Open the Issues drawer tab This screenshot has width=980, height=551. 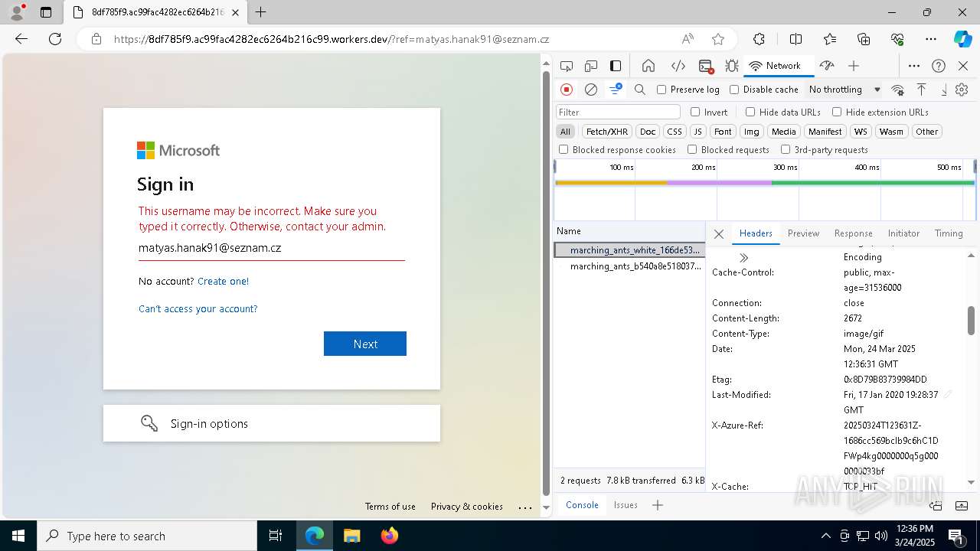626,505
